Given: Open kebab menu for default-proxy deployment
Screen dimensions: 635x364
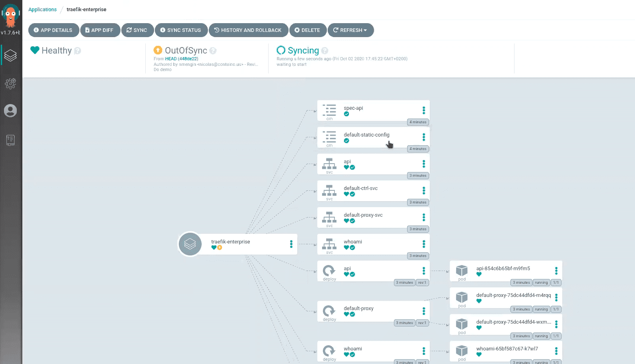Looking at the screenshot, I should click(424, 311).
